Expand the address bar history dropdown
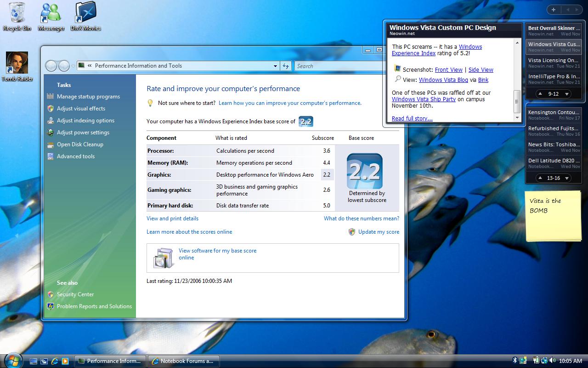The height and width of the screenshot is (368, 588). pyautogui.click(x=275, y=66)
